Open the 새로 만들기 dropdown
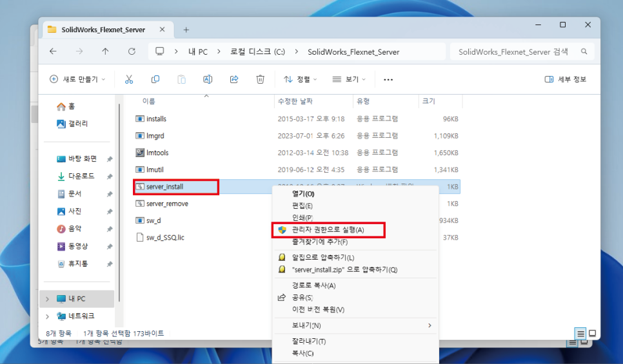 pos(77,79)
